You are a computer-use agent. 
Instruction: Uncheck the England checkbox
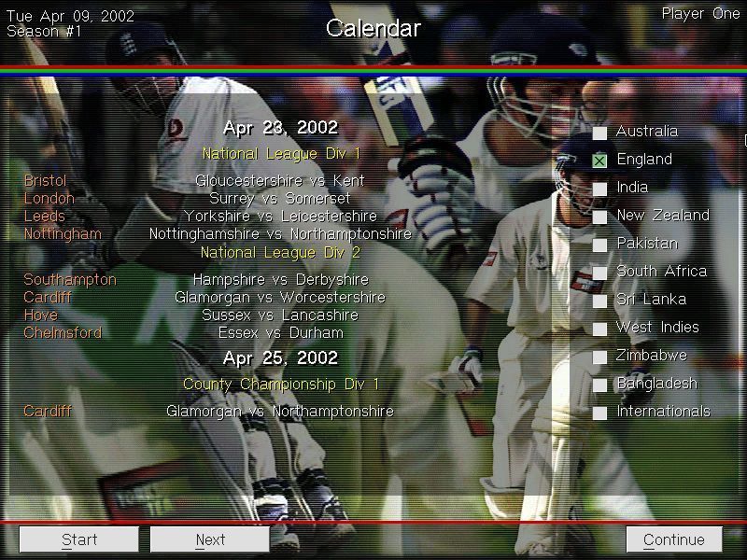pyautogui.click(x=599, y=161)
